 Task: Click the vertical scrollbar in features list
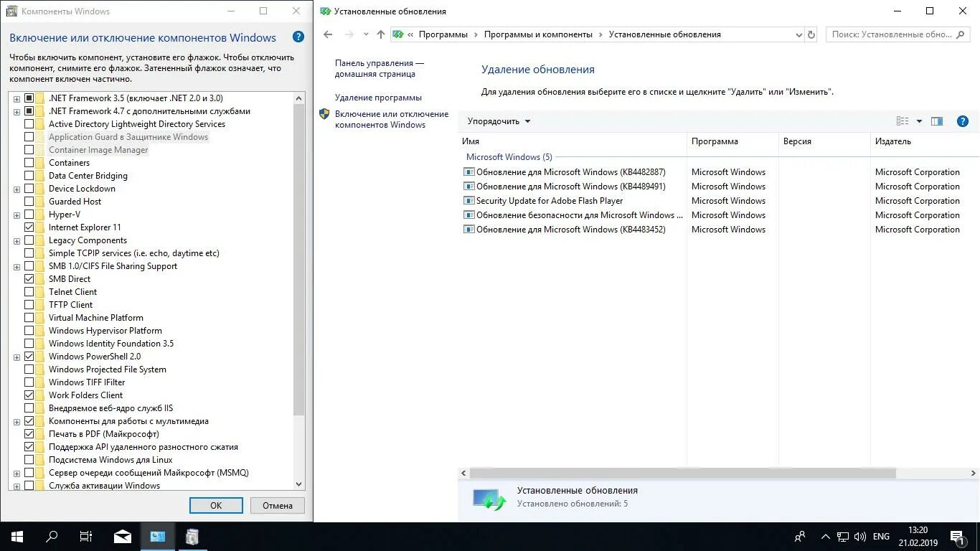tap(299, 258)
